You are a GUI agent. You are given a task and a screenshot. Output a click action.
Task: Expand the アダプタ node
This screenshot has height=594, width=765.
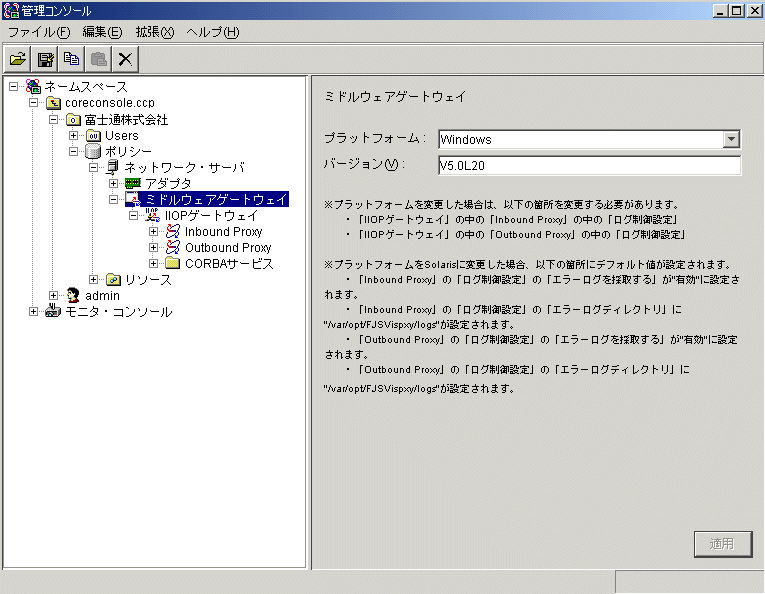point(114,183)
